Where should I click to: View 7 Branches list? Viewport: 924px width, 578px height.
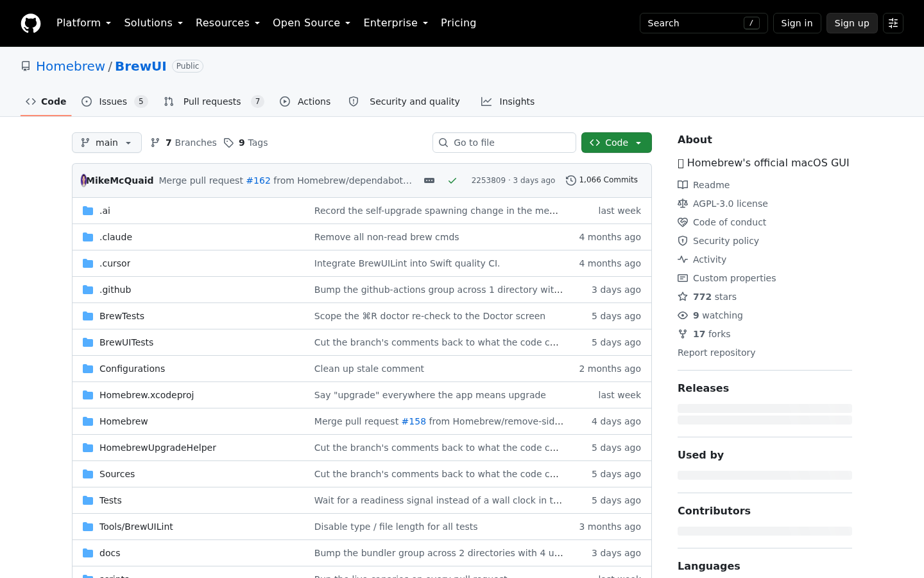pyautogui.click(x=184, y=143)
